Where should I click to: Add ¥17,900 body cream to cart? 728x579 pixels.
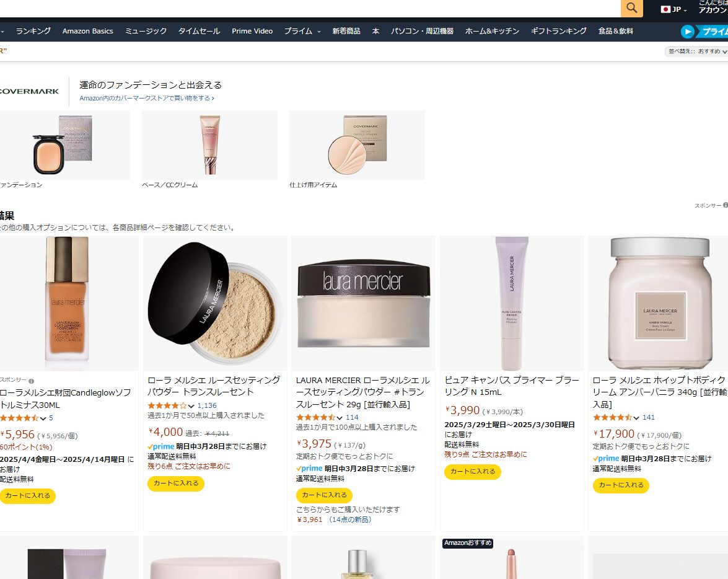(x=621, y=485)
